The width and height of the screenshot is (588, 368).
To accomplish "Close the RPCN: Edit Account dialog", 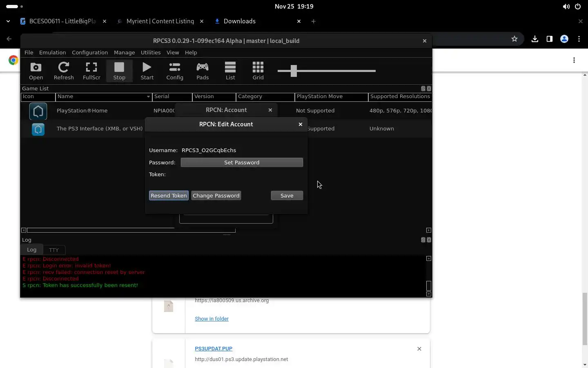I will pyautogui.click(x=301, y=124).
